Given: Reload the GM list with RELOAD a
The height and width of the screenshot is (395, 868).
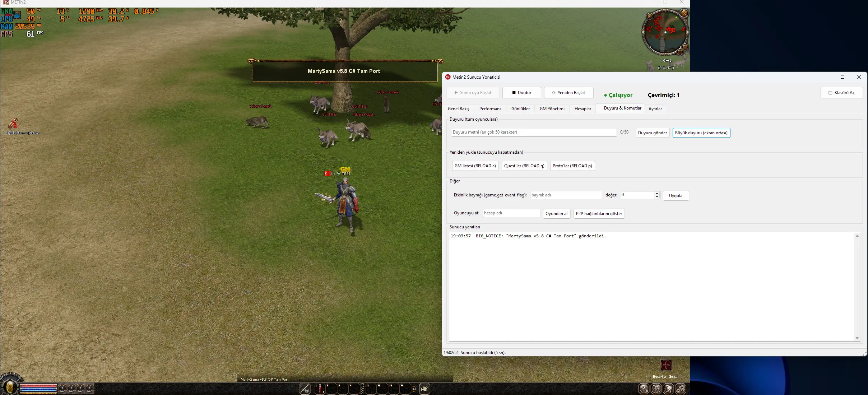Looking at the screenshot, I should [x=475, y=166].
